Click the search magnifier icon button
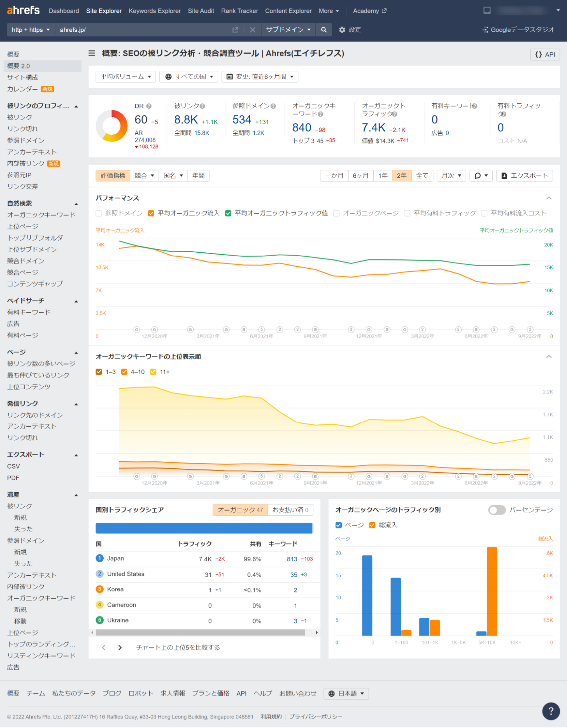This screenshot has width=567, height=728. pos(324,30)
